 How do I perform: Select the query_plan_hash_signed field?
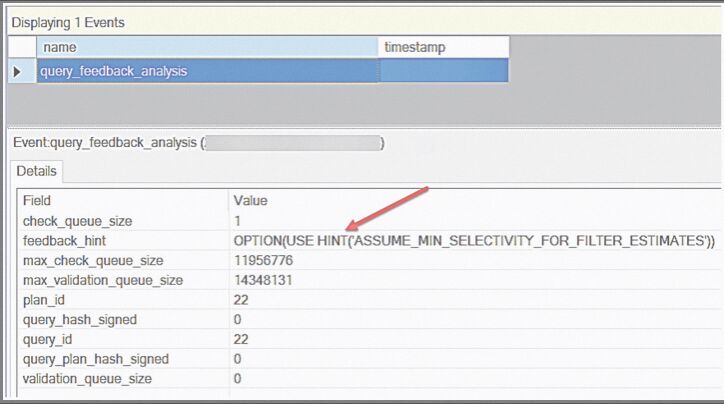[x=96, y=359]
